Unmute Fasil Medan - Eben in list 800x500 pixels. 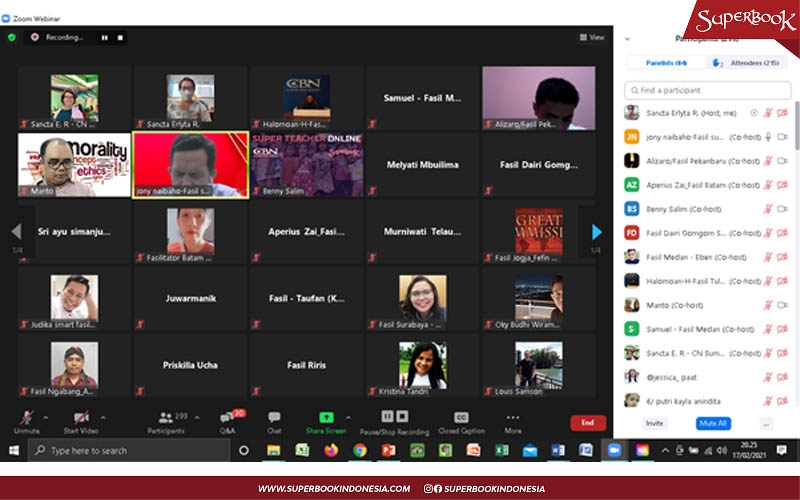(x=768, y=257)
